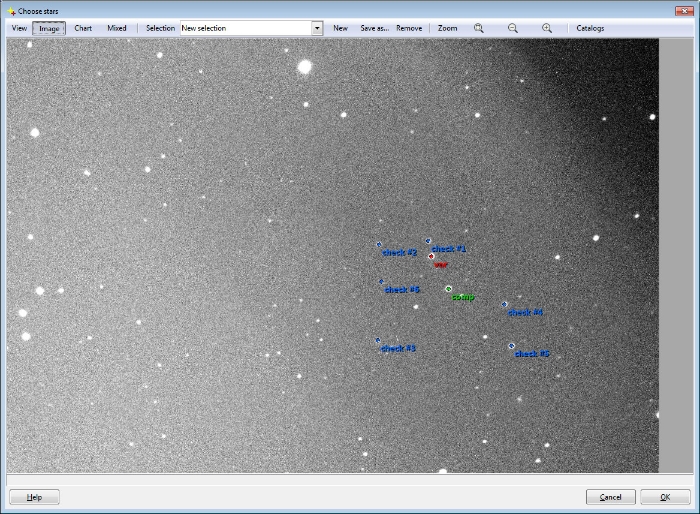This screenshot has width=700, height=514.
Task: Click Remove in the toolbar
Action: tap(409, 28)
